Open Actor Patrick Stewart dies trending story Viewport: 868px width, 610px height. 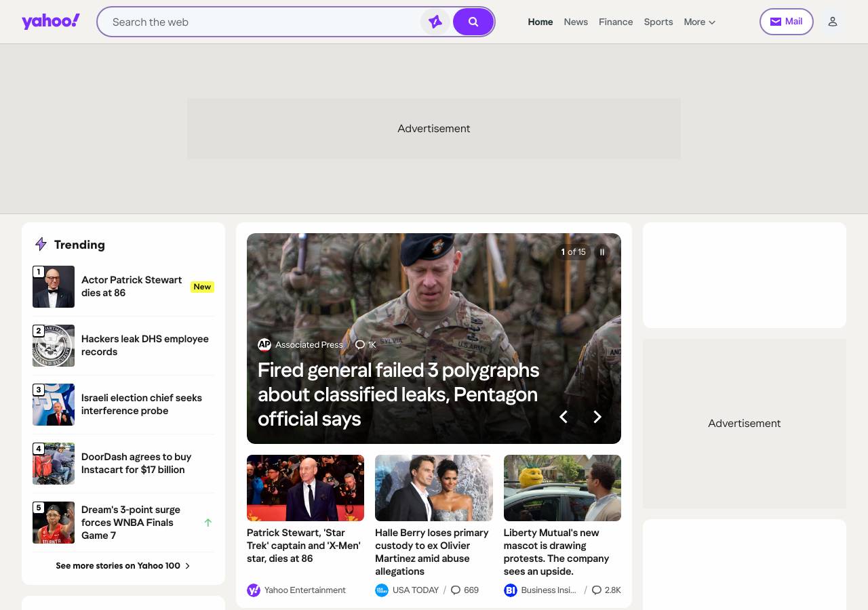[132, 286]
